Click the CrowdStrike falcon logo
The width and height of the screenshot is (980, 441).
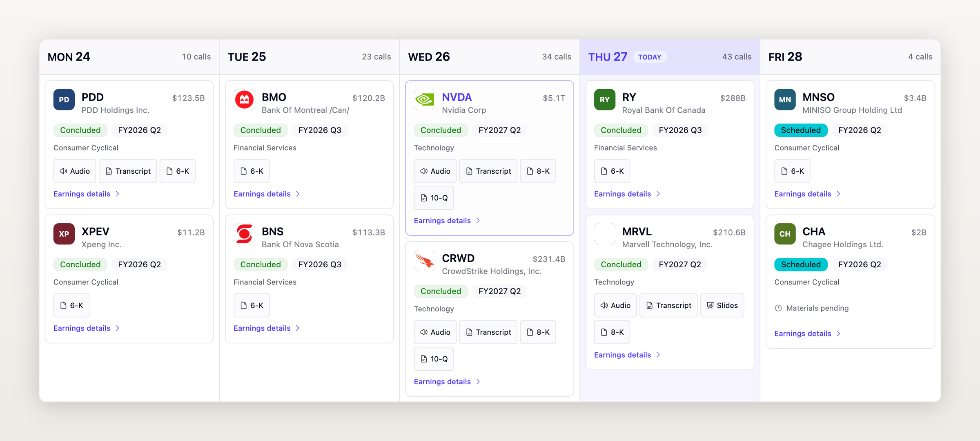(x=425, y=261)
